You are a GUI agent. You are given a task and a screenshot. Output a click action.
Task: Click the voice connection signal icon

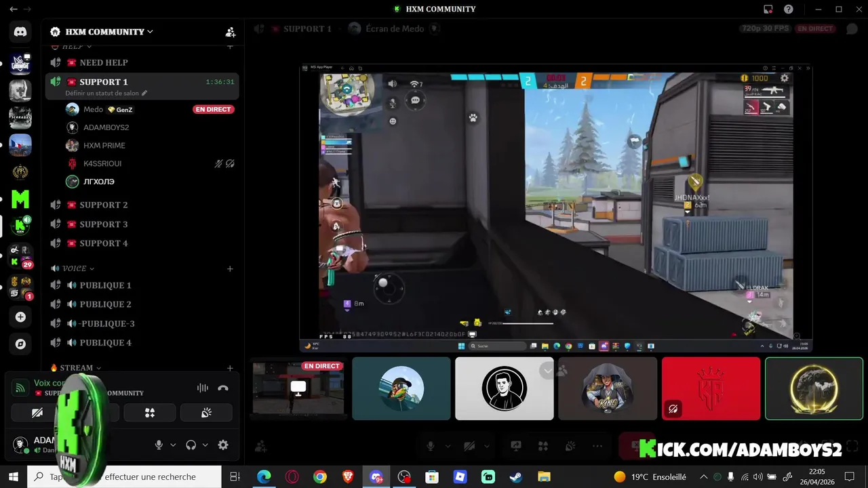[20, 388]
